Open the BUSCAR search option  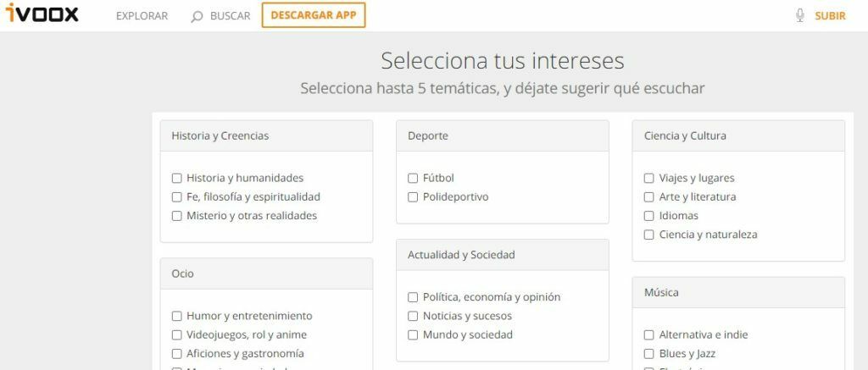[x=231, y=16]
